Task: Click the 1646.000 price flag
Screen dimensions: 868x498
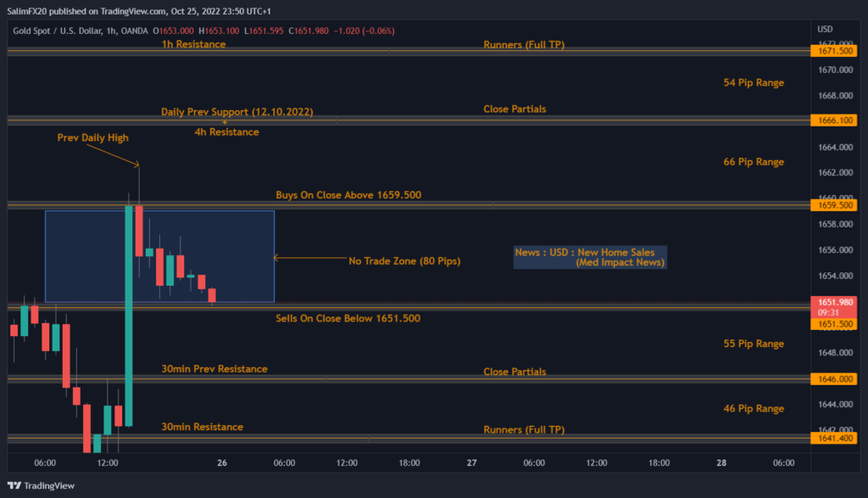Action: tap(834, 379)
